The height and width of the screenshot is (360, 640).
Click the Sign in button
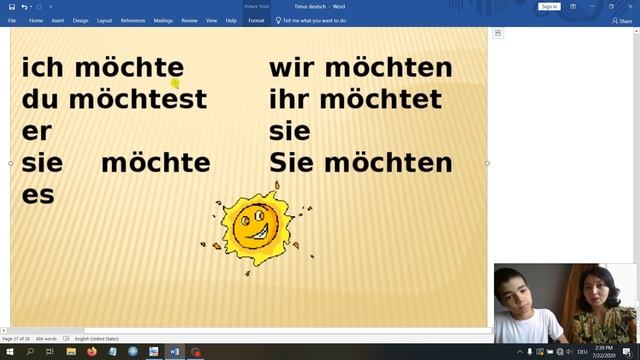tap(549, 7)
